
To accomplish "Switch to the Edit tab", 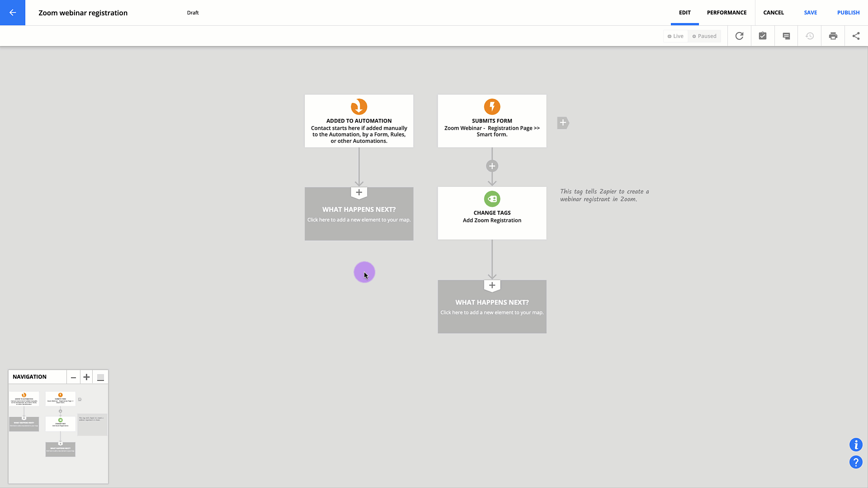I will (684, 13).
